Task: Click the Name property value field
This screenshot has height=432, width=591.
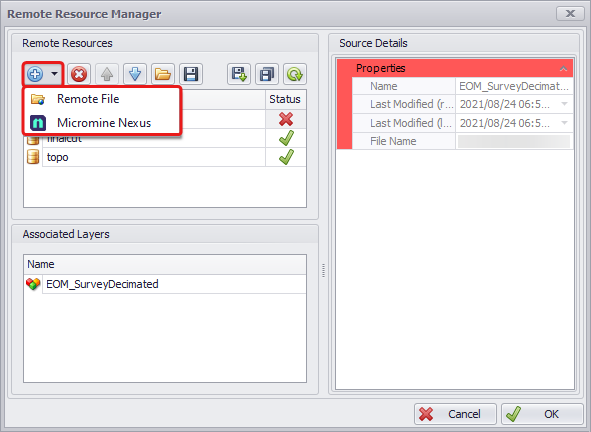Action: click(x=514, y=86)
